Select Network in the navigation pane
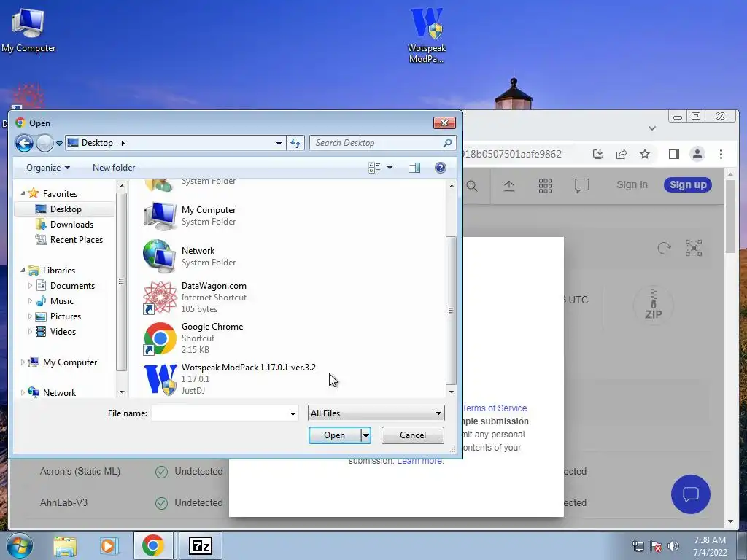 pyautogui.click(x=59, y=393)
